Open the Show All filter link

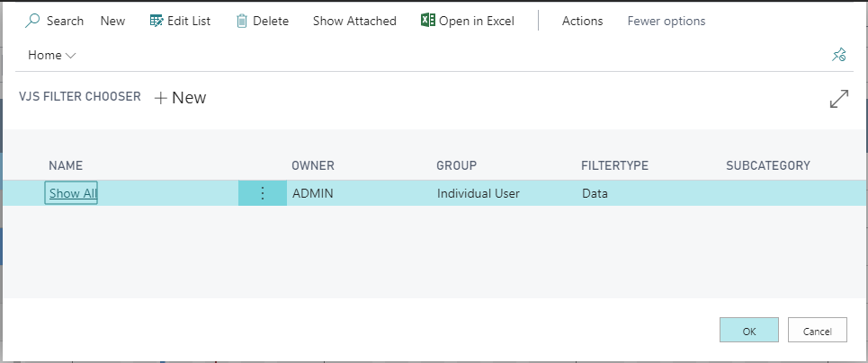coord(71,193)
